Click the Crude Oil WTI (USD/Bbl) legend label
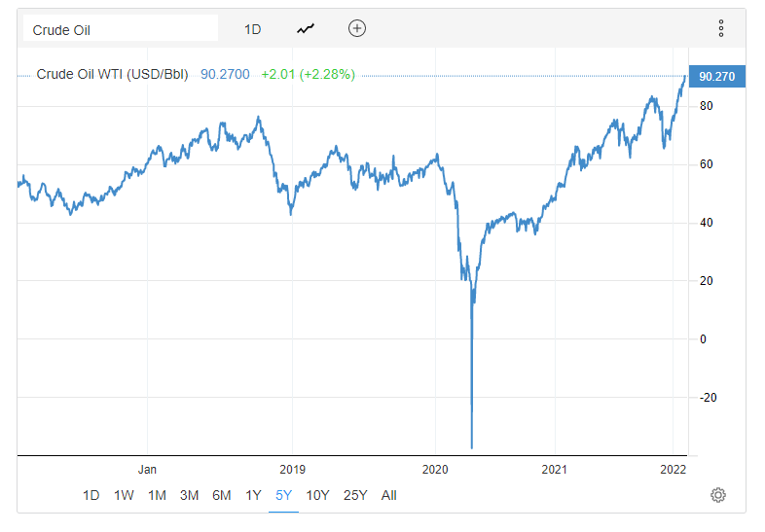The image size is (765, 532). (112, 74)
